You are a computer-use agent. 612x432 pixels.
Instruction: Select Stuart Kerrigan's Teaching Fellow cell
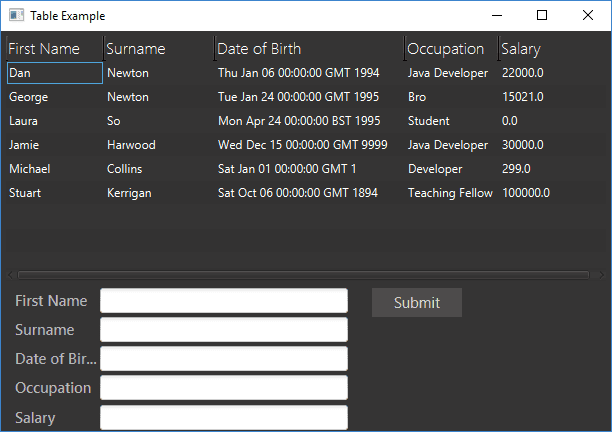(450, 193)
